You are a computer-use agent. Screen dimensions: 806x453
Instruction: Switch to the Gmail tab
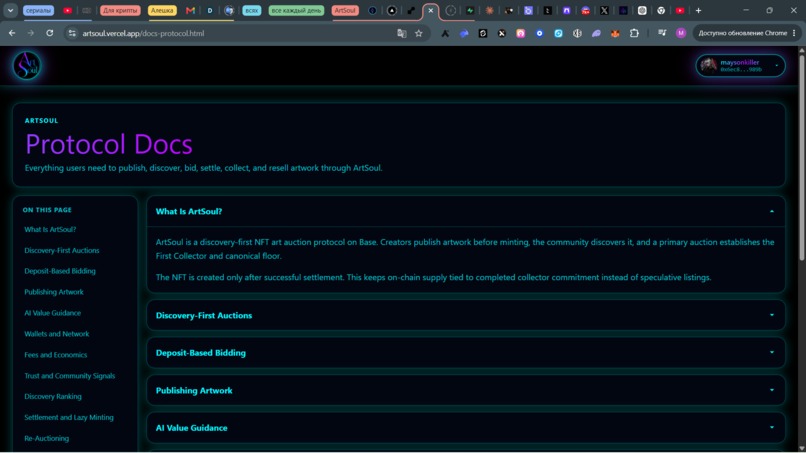[190, 10]
